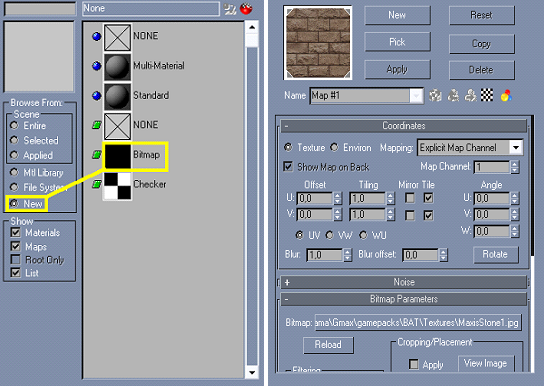The height and width of the screenshot is (386, 544).
Task: Select the Selected radio button
Action: tap(14, 140)
